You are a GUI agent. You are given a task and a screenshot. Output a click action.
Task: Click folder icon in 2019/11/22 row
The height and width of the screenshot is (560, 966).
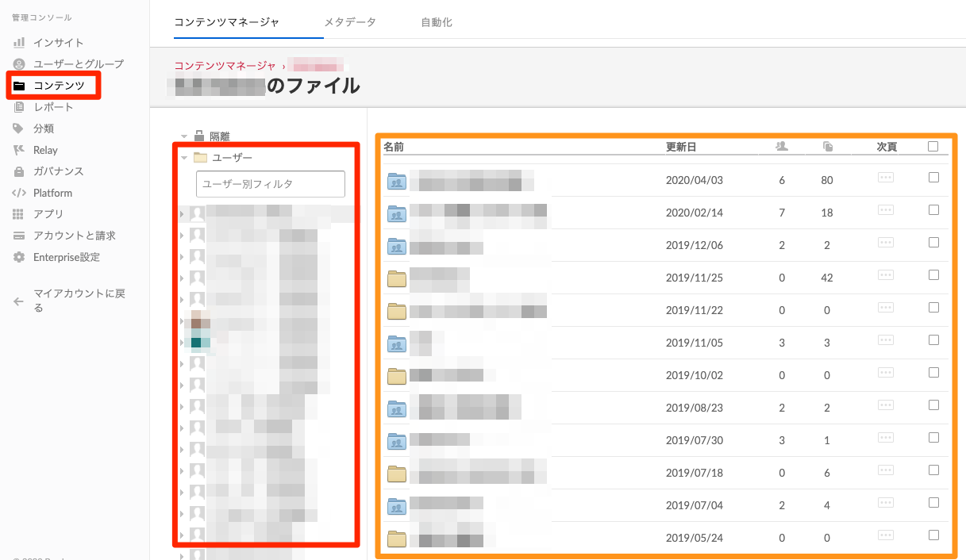tap(397, 311)
